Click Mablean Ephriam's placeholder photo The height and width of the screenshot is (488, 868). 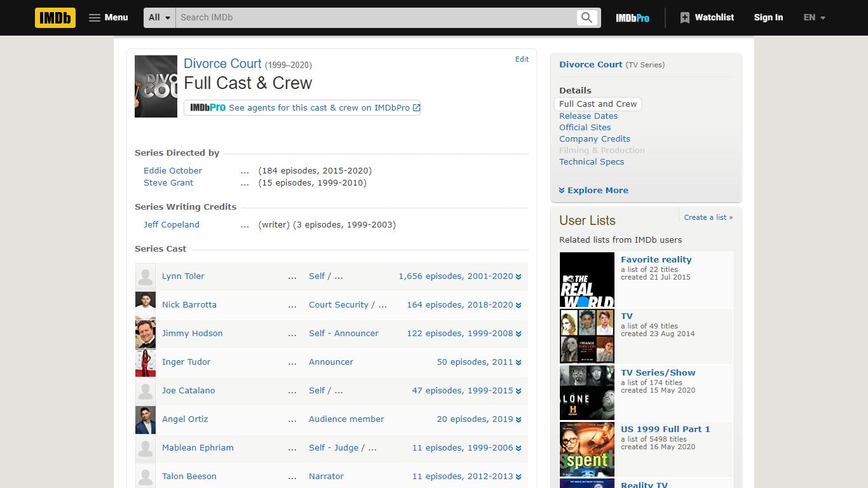coord(146,448)
